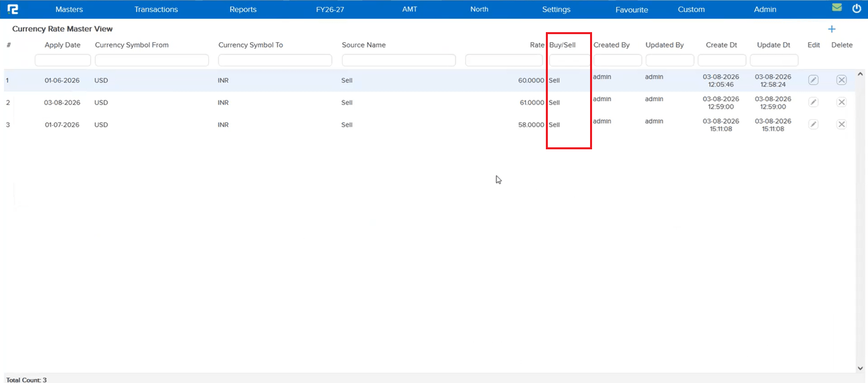Open the Transactions menu
The image size is (868, 383).
[156, 9]
